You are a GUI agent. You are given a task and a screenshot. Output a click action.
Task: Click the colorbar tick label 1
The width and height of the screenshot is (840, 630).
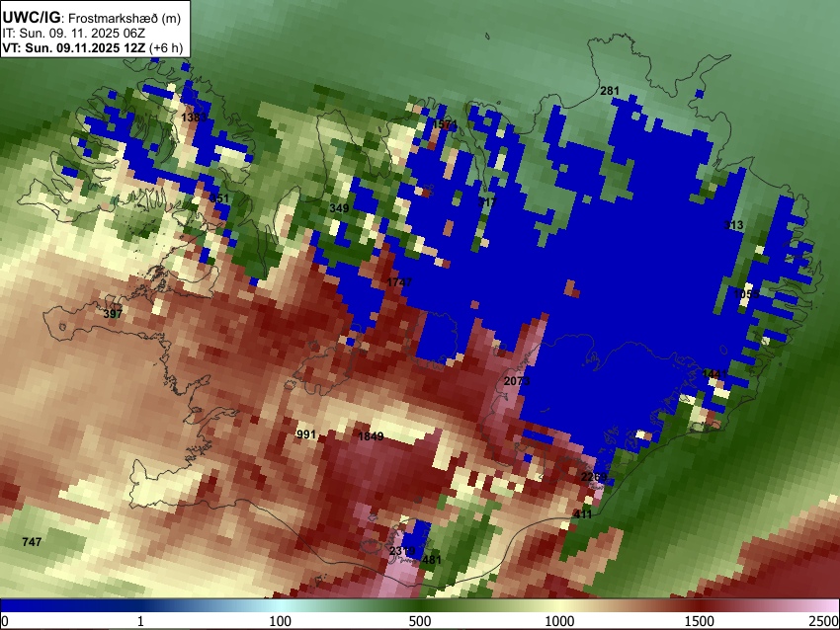(140, 621)
